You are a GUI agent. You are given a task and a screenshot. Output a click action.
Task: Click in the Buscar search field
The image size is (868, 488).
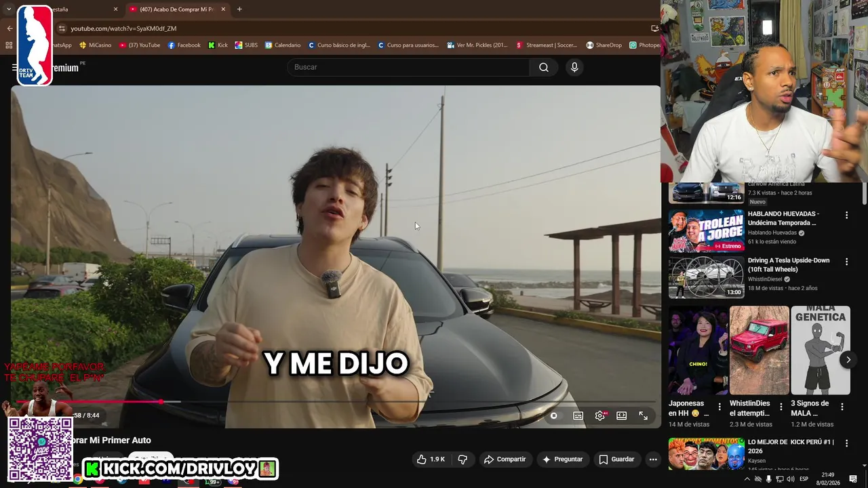click(x=408, y=67)
